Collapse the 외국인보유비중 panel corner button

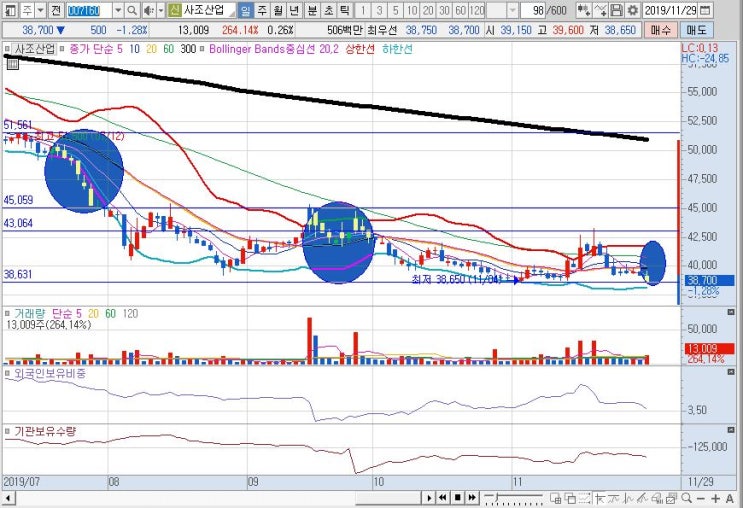[731, 372]
